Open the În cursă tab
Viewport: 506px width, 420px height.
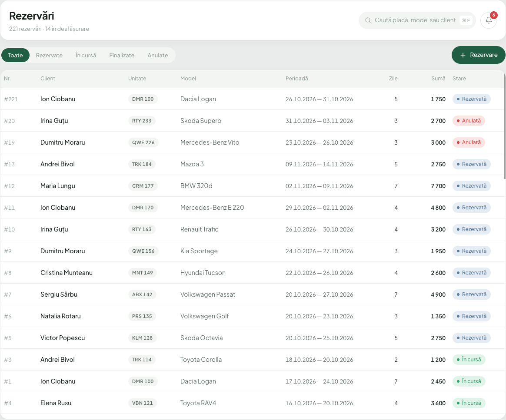point(86,55)
